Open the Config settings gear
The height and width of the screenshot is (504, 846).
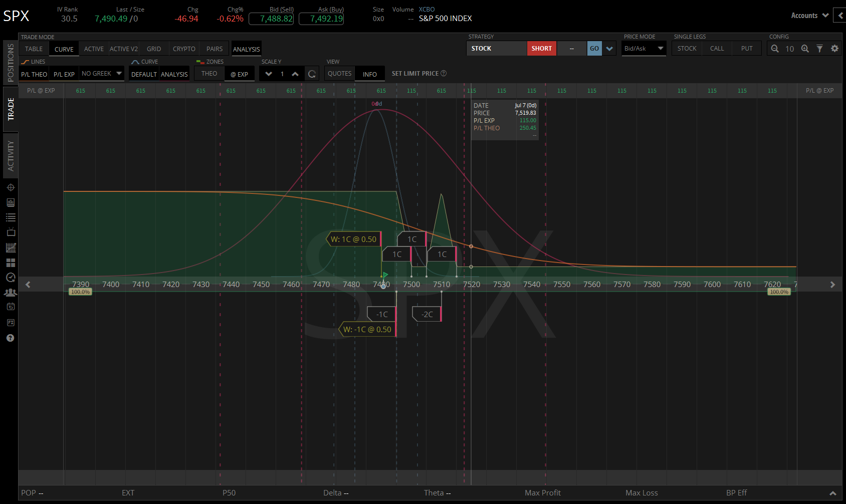(834, 49)
